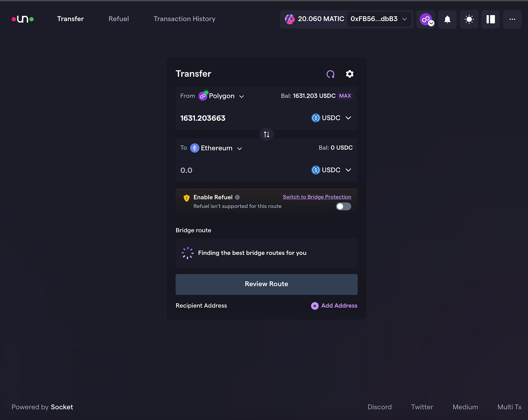Open the Multi Tx footer link
The height and width of the screenshot is (420, 528).
pos(510,407)
